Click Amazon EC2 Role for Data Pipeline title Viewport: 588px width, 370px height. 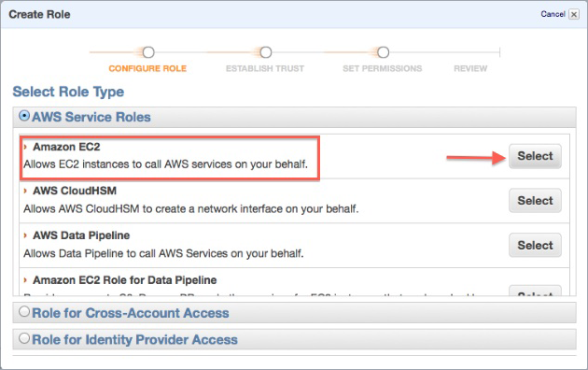[x=124, y=280]
